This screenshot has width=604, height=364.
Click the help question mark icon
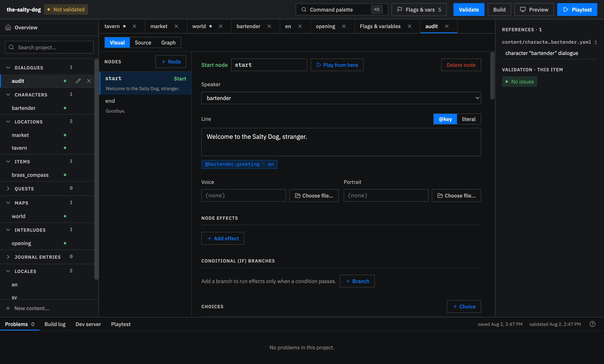[x=592, y=324]
